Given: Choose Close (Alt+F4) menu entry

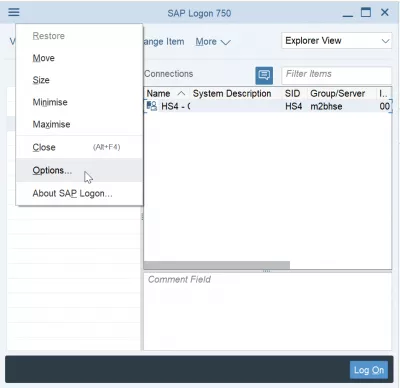Looking at the screenshot, I should pyautogui.click(x=79, y=147).
